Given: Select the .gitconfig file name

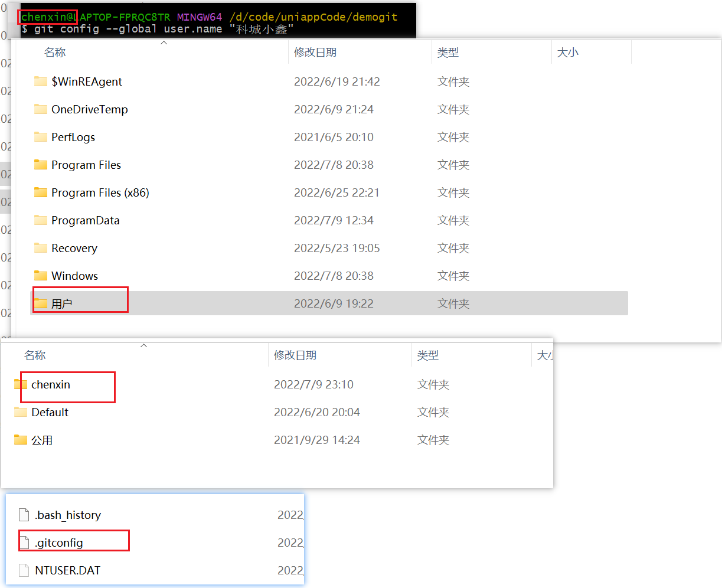Looking at the screenshot, I should pyautogui.click(x=59, y=543).
